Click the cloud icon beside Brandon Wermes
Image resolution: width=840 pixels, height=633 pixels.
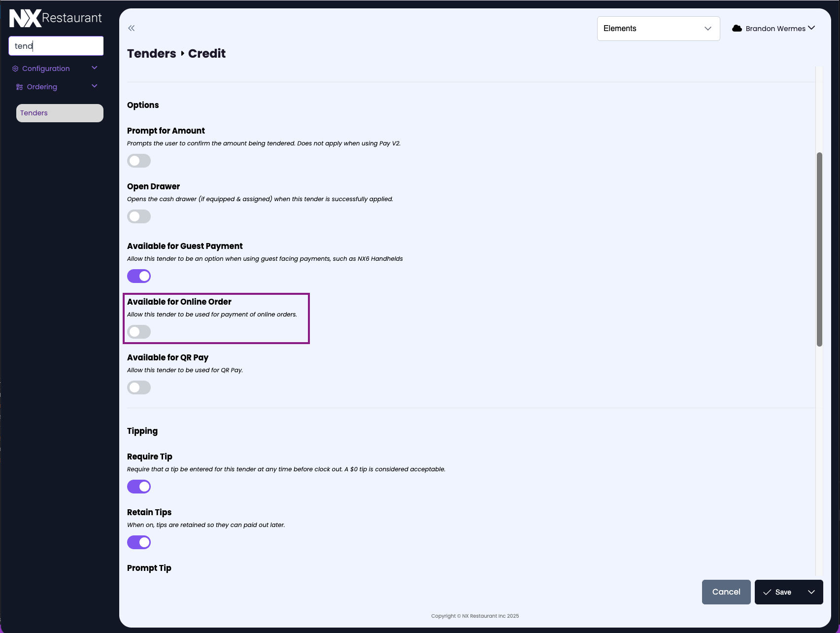pos(737,28)
